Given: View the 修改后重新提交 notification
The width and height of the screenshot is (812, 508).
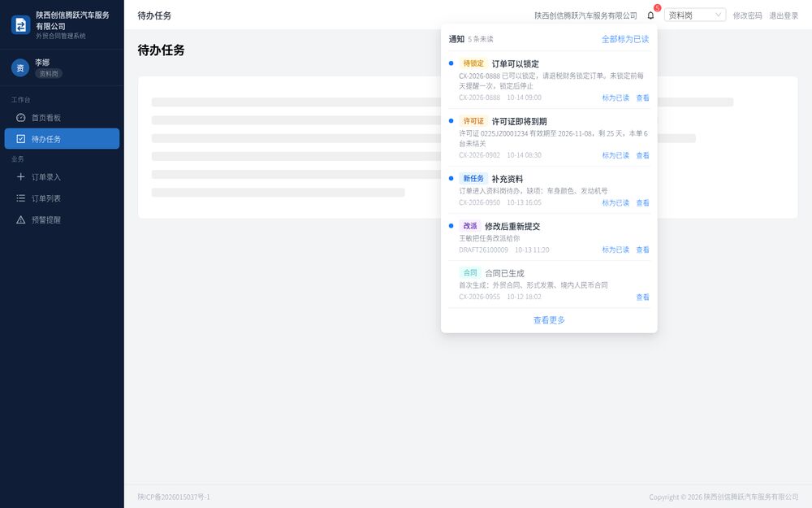Looking at the screenshot, I should (x=642, y=250).
